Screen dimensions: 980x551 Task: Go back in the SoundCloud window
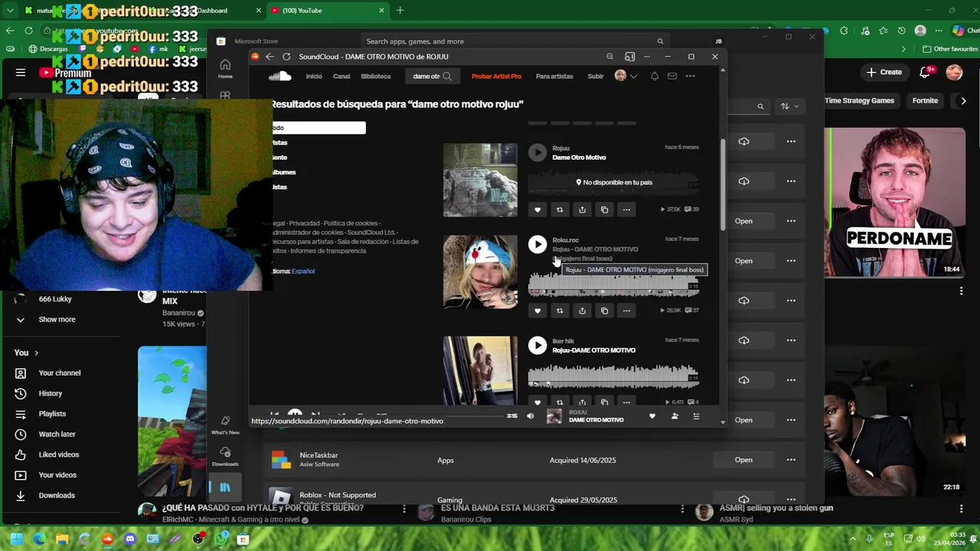click(269, 57)
